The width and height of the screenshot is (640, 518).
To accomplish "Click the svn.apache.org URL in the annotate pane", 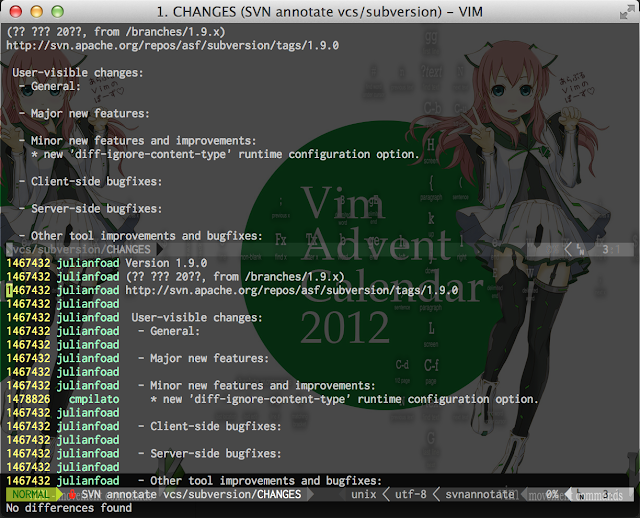I will point(291,290).
